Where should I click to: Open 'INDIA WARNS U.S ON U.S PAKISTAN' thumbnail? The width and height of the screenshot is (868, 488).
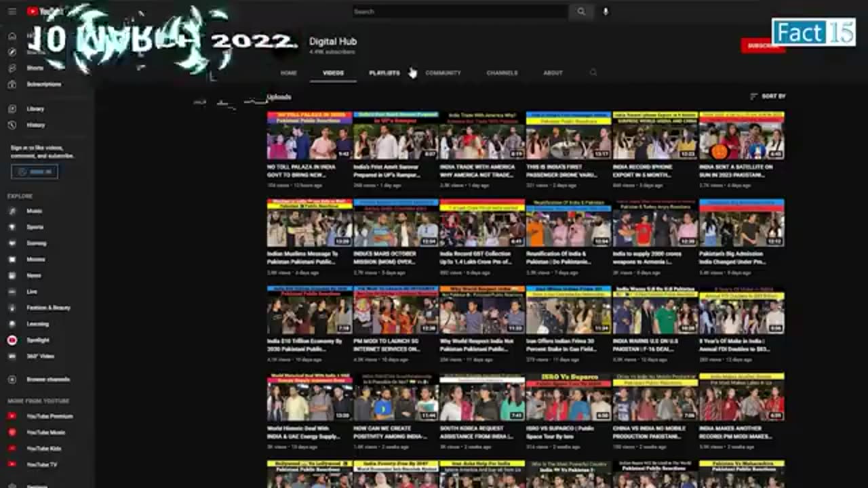pyautogui.click(x=655, y=310)
